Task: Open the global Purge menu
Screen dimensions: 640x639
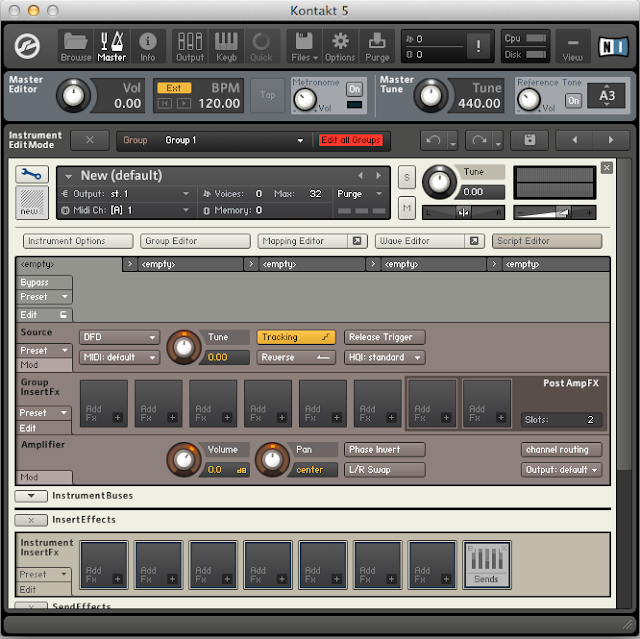Action: [377, 46]
